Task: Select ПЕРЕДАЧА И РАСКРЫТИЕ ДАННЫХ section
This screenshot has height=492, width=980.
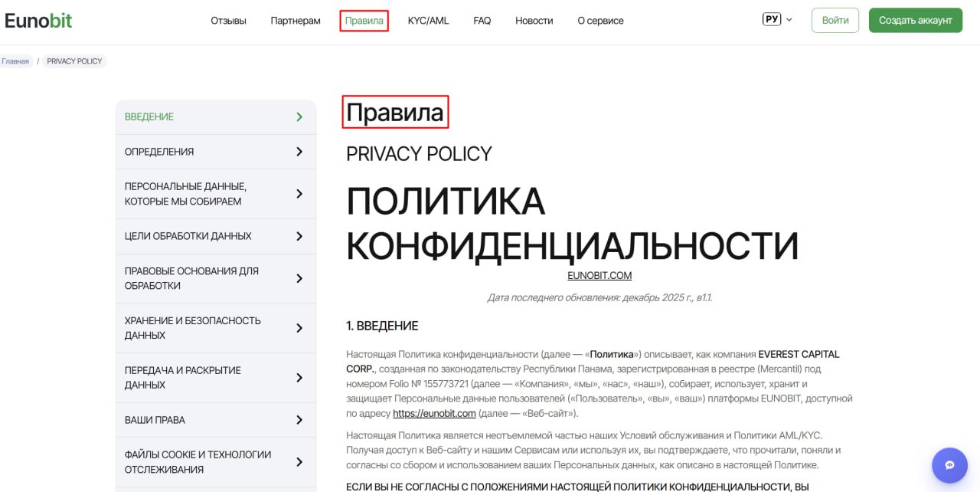Action: [216, 378]
